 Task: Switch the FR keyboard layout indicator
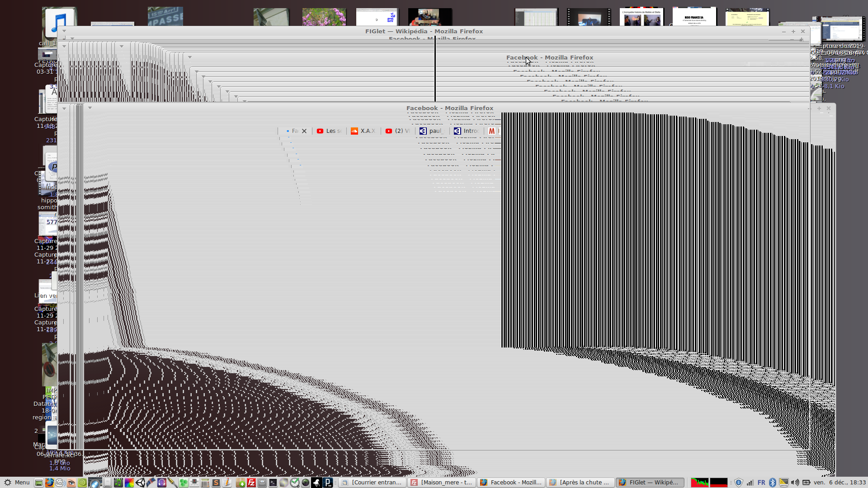[761, 483]
